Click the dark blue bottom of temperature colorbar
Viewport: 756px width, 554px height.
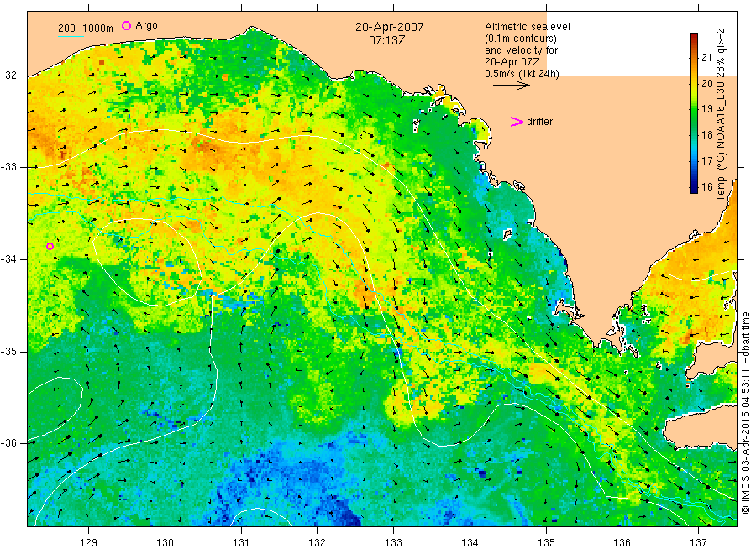tap(694, 189)
